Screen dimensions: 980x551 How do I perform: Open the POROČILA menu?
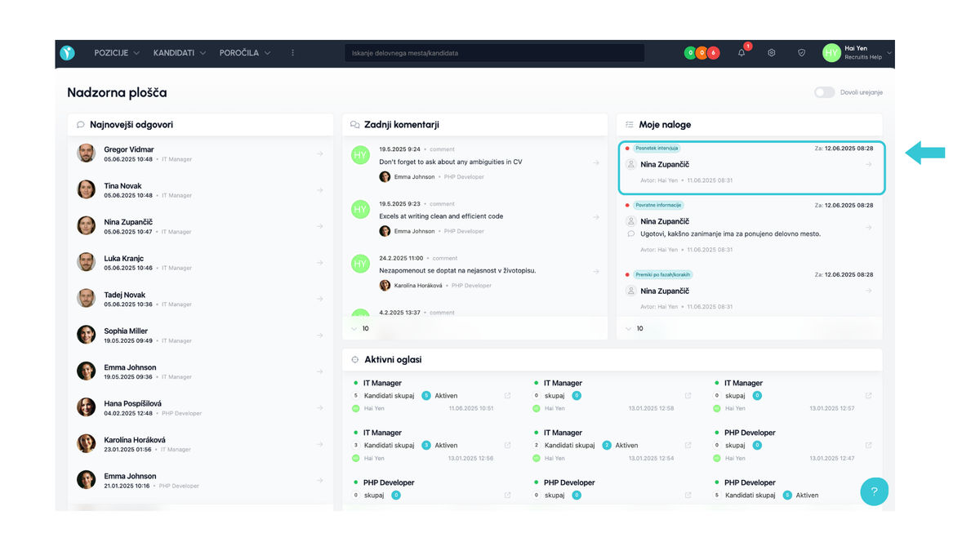(x=245, y=53)
